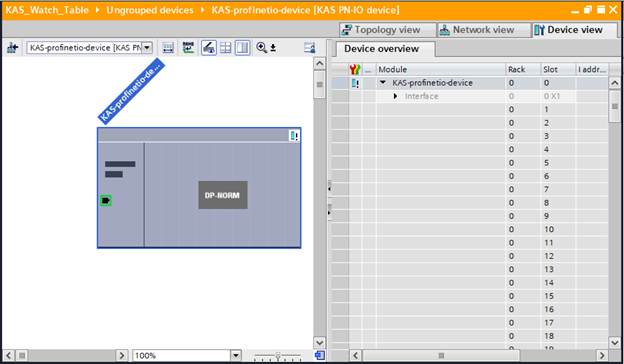The width and height of the screenshot is (624, 364).
Task: Click the diagnostics icon in KAS-profinetio-device row
Action: pos(355,83)
